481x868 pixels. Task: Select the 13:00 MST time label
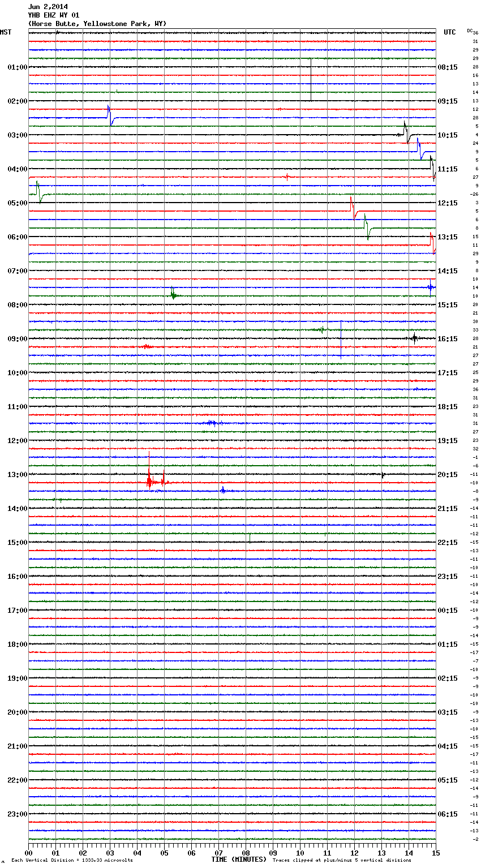pos(17,475)
